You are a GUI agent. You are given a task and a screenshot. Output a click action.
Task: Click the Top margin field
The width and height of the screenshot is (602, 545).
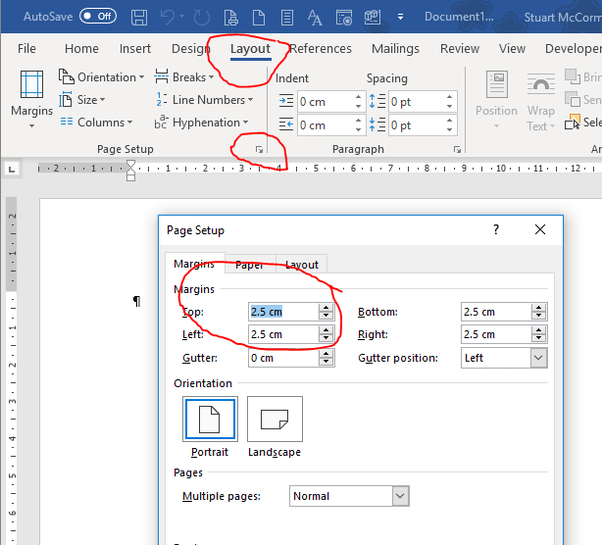283,312
